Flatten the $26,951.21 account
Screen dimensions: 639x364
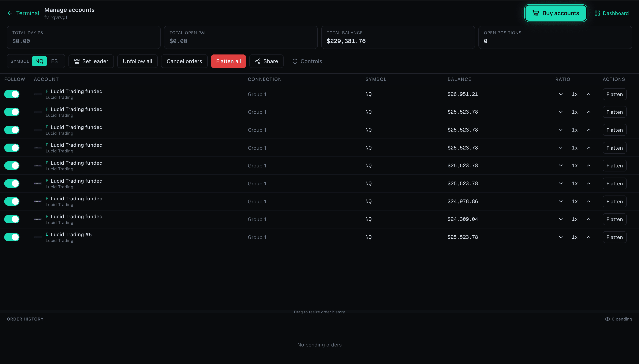(x=614, y=94)
